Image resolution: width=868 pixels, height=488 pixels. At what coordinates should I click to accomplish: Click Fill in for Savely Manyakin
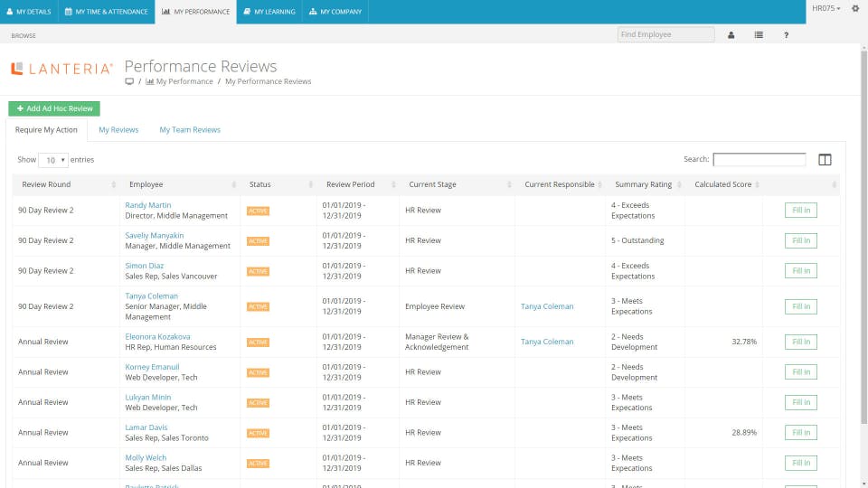[800, 240]
